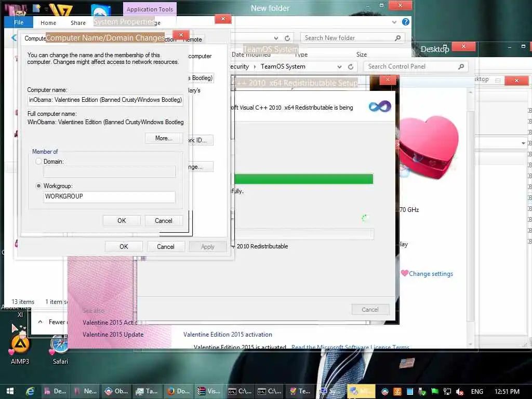The width and height of the screenshot is (532, 399).
Task: Open the network tray icon
Action: [x=447, y=392]
